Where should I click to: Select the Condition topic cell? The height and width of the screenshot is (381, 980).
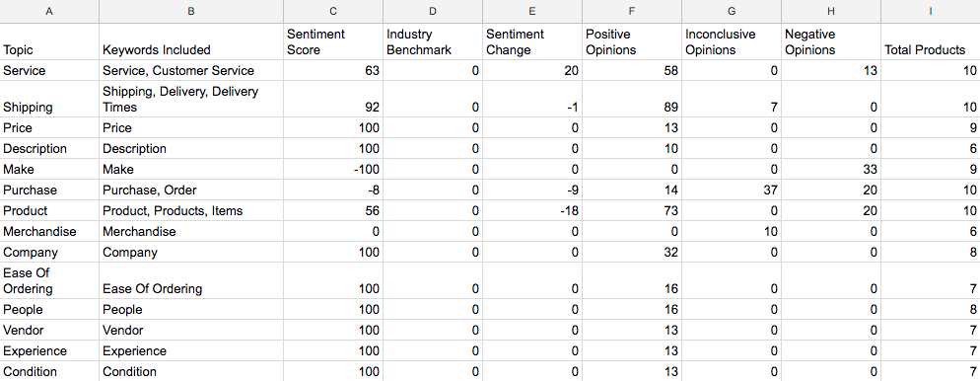(x=49, y=371)
